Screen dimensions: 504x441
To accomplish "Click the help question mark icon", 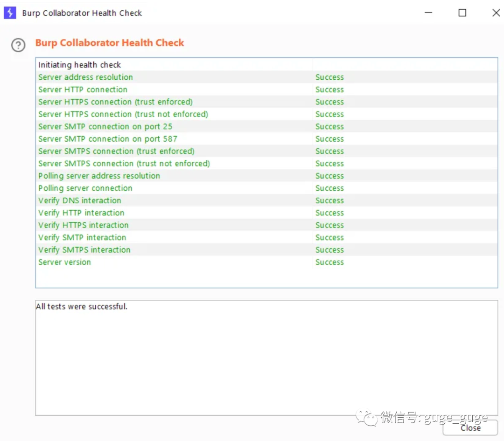I will click(18, 45).
